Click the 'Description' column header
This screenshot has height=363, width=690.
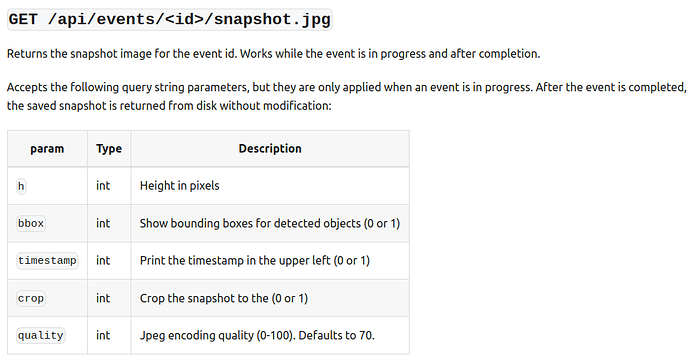click(270, 149)
